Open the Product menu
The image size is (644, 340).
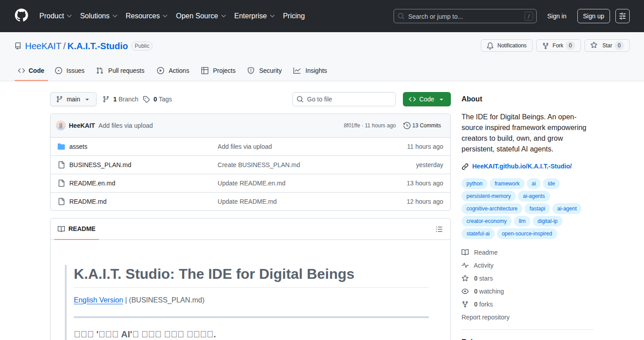point(55,16)
